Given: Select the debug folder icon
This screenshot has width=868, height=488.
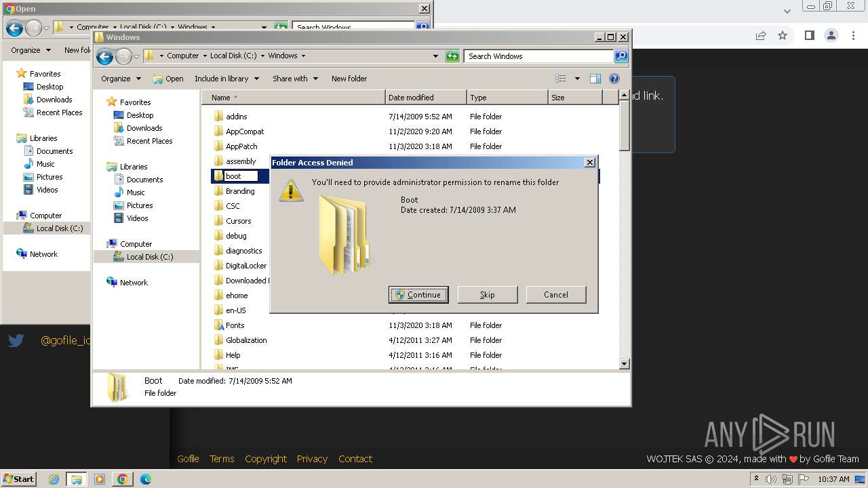Looking at the screenshot, I should [x=218, y=236].
